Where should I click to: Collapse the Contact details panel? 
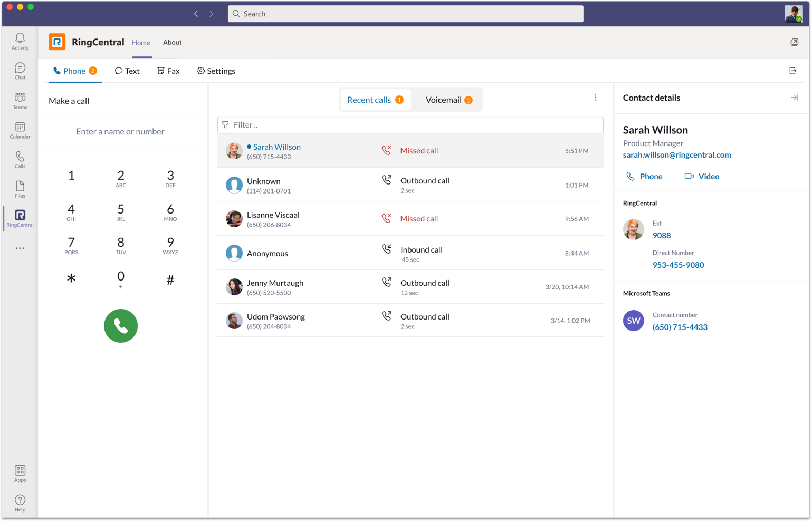point(794,98)
